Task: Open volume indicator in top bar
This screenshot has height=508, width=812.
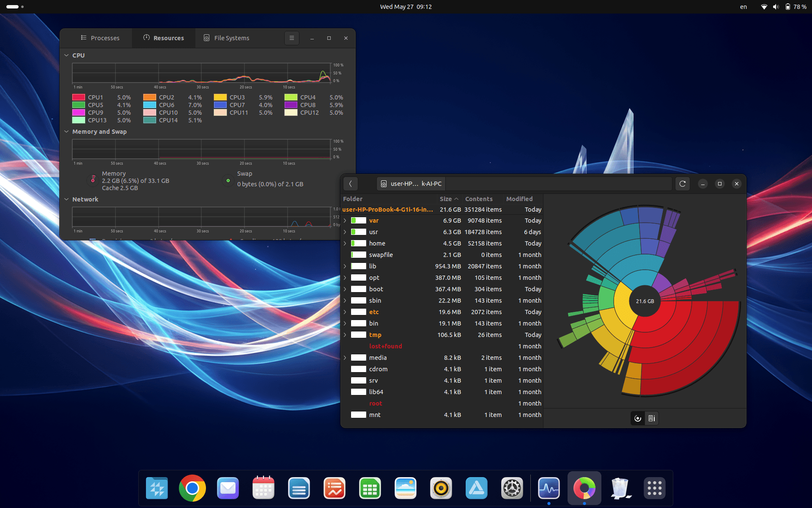Action: tap(776, 7)
